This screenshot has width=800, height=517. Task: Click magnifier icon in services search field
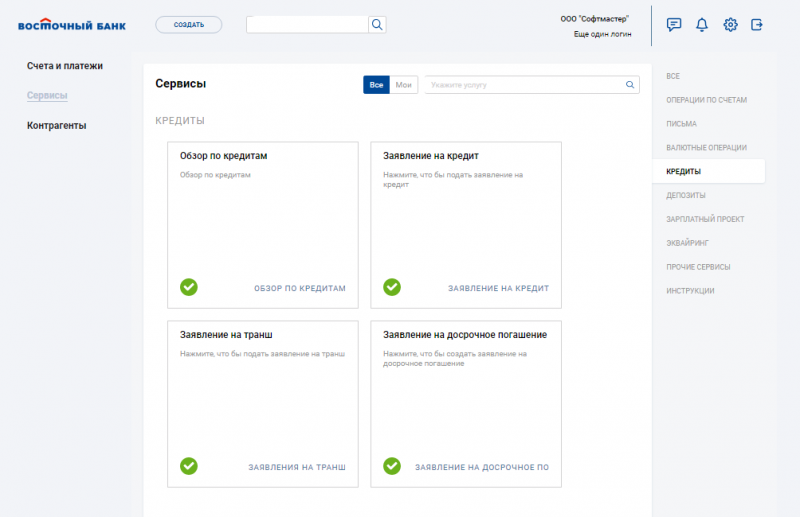[x=630, y=85]
